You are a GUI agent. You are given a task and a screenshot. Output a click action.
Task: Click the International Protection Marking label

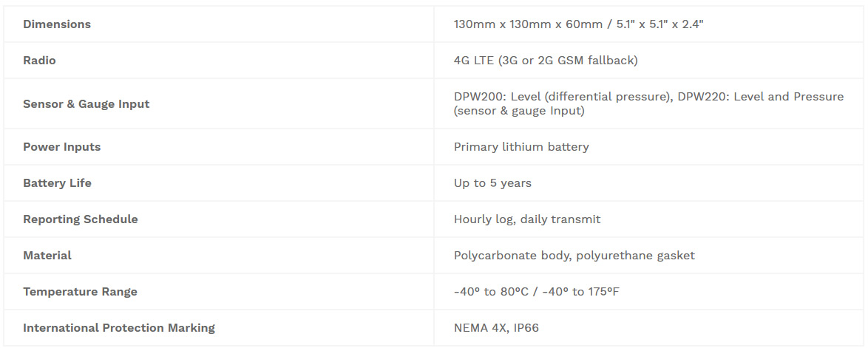tap(119, 328)
